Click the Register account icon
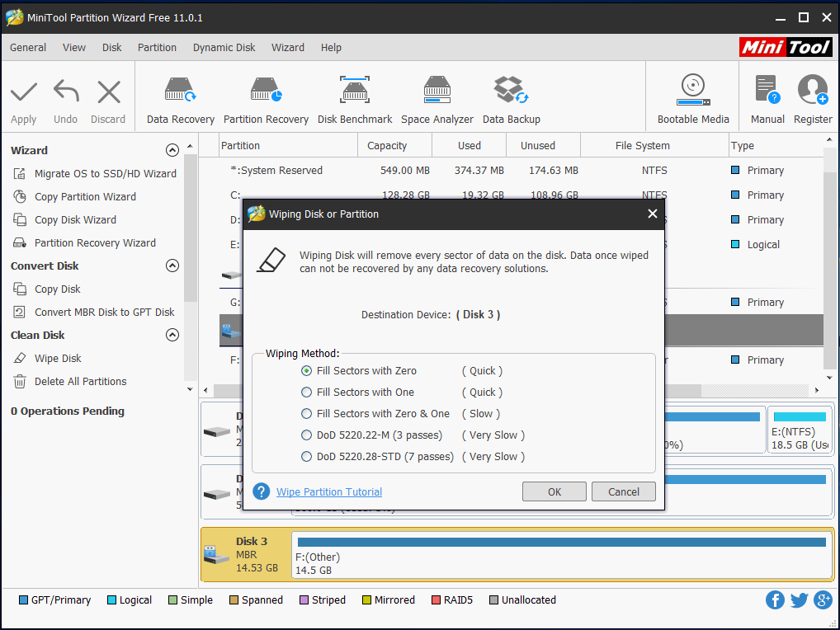This screenshot has height=630, width=840. click(813, 100)
